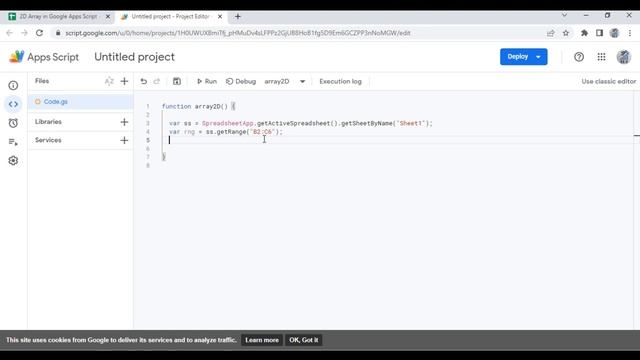640x360 pixels.
Task: Redo the last edit
Action: pos(157,81)
